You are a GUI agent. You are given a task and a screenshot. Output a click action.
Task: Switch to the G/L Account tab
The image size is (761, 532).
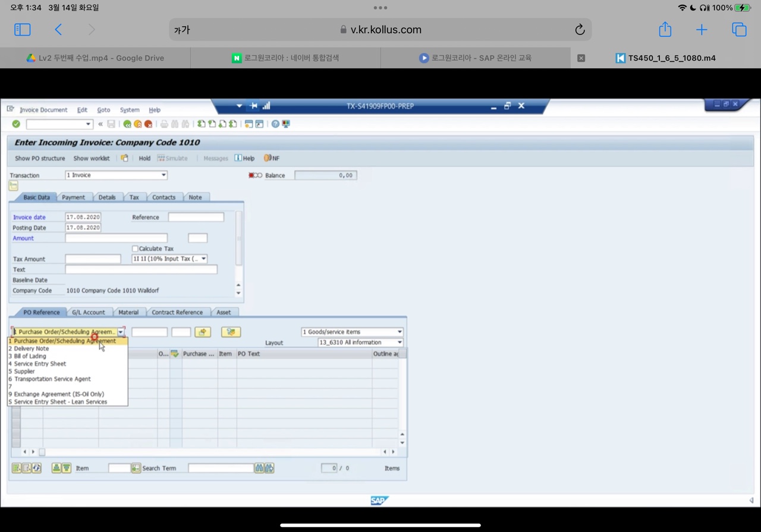(x=89, y=312)
